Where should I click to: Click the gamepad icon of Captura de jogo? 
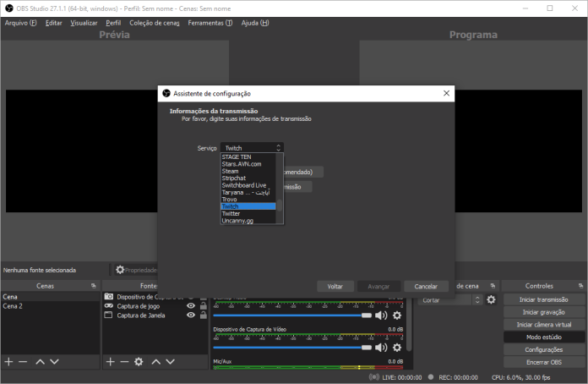tap(109, 306)
